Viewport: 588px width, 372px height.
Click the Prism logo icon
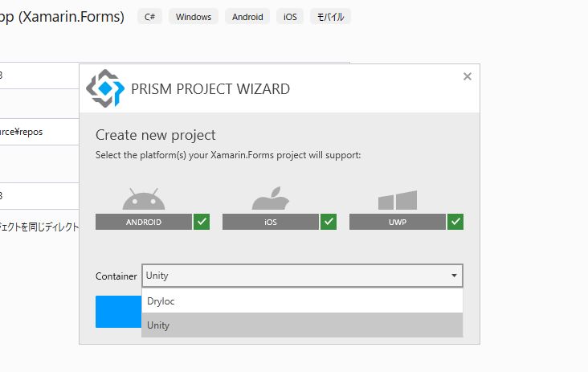105,88
